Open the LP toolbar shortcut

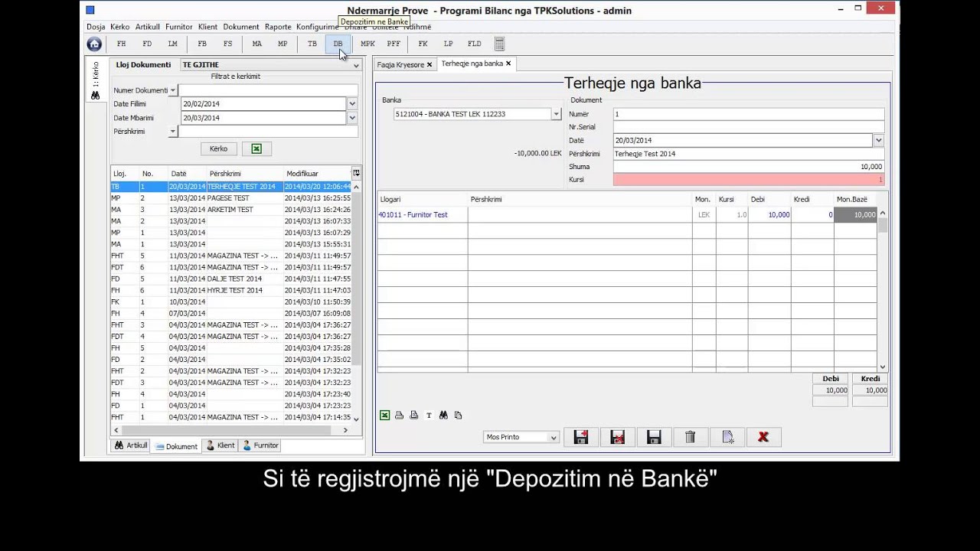pos(449,44)
